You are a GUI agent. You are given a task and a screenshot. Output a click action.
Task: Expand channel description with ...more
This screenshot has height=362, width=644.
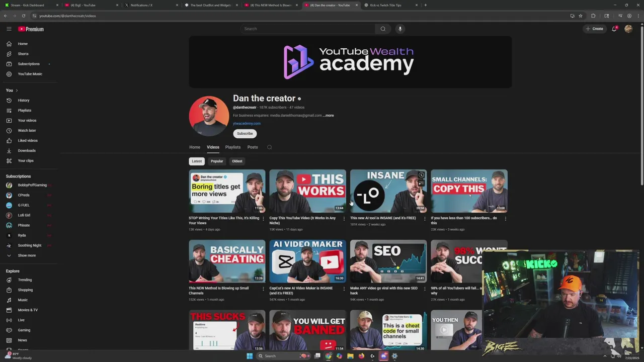pyautogui.click(x=328, y=115)
